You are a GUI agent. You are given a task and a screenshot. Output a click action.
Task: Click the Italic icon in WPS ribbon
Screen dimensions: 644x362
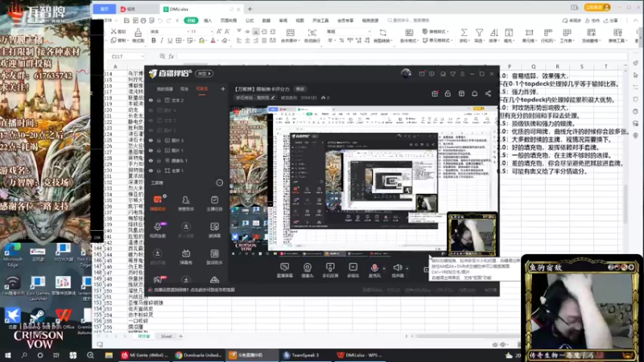[x=162, y=41]
